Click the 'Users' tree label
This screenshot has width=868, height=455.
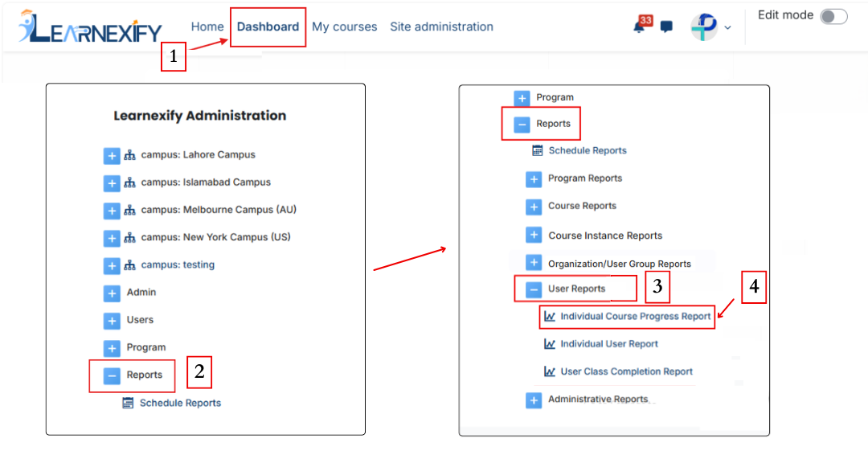pos(140,320)
